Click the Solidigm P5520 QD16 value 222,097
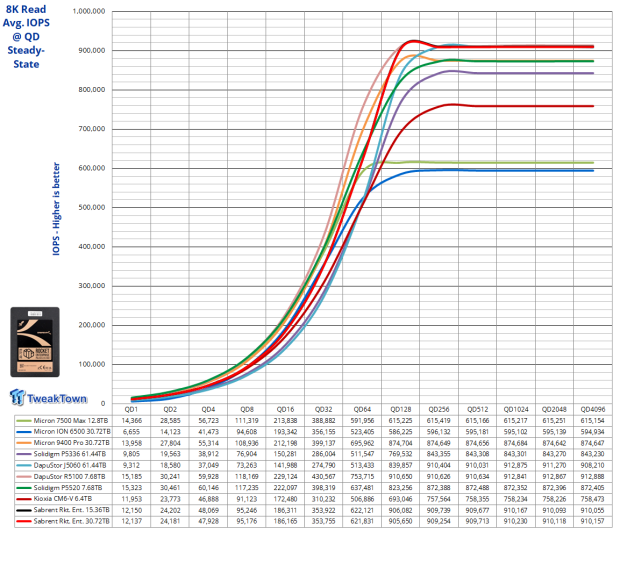Screen dimensions: 620x568 pyautogui.click(x=285, y=488)
